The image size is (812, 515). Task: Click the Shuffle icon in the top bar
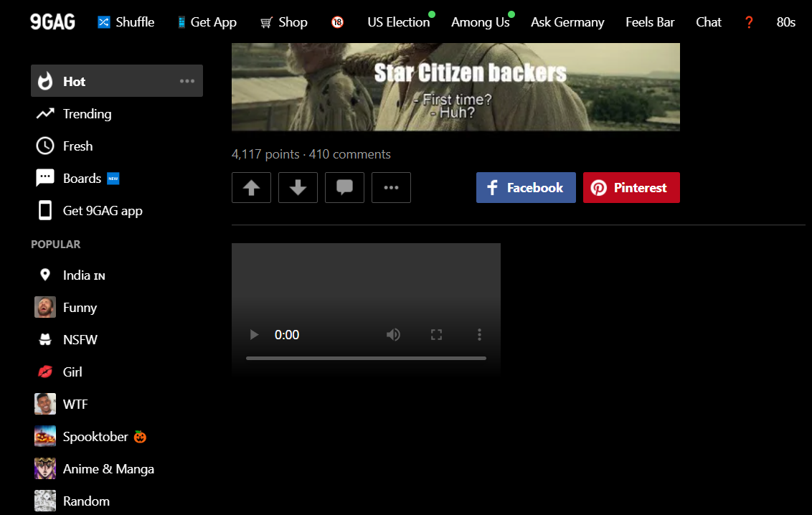click(x=104, y=22)
